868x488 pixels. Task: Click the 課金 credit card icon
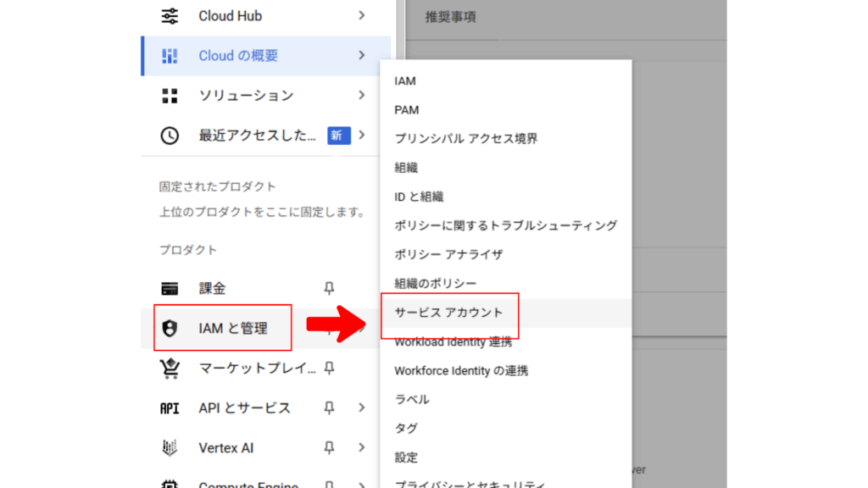pyautogui.click(x=170, y=288)
